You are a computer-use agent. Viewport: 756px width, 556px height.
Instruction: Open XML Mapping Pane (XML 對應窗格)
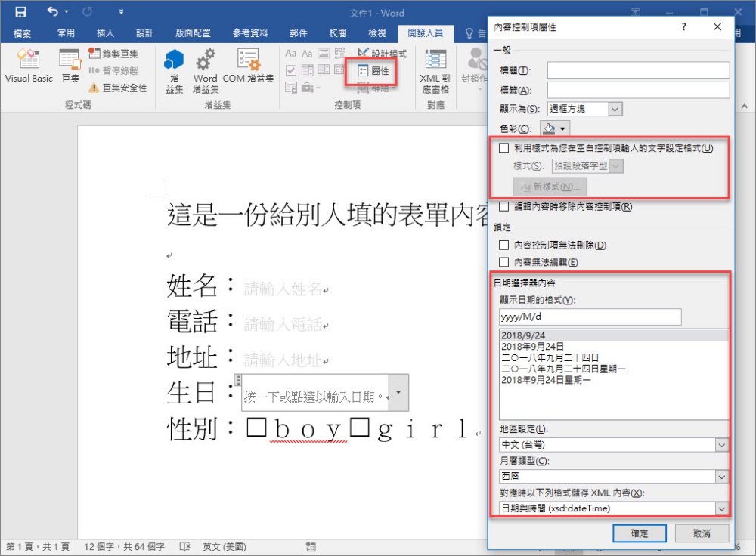coord(435,71)
